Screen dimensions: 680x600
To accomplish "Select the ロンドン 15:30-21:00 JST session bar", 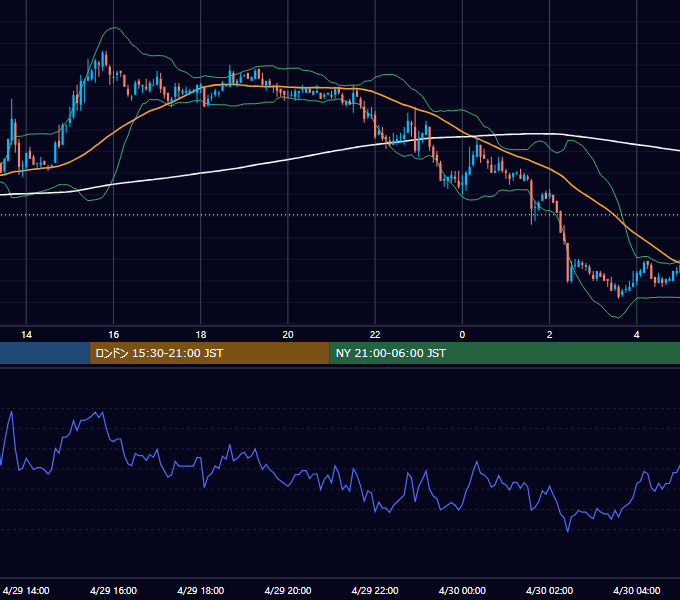I will (x=209, y=353).
